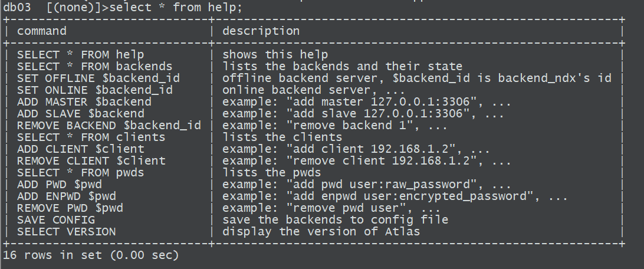This screenshot has width=644, height=269.
Task: Click 'REMOVE CLIENT $client' command text
Action: tap(91, 160)
